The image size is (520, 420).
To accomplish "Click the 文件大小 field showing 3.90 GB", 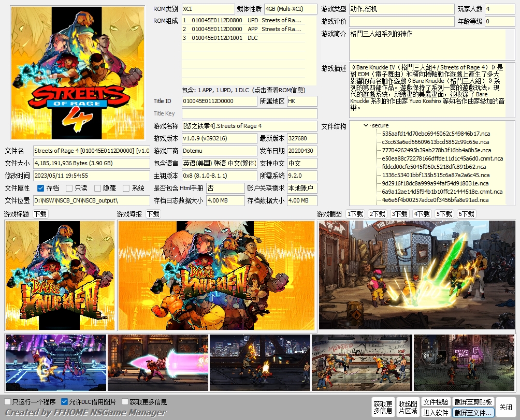I will [91, 163].
